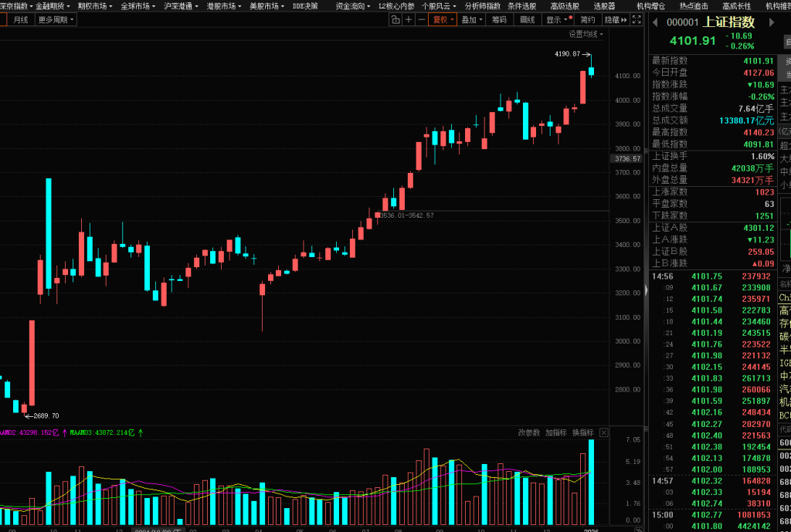Zoom in chart with plus icon
The width and height of the screenshot is (791, 532).
(x=408, y=20)
